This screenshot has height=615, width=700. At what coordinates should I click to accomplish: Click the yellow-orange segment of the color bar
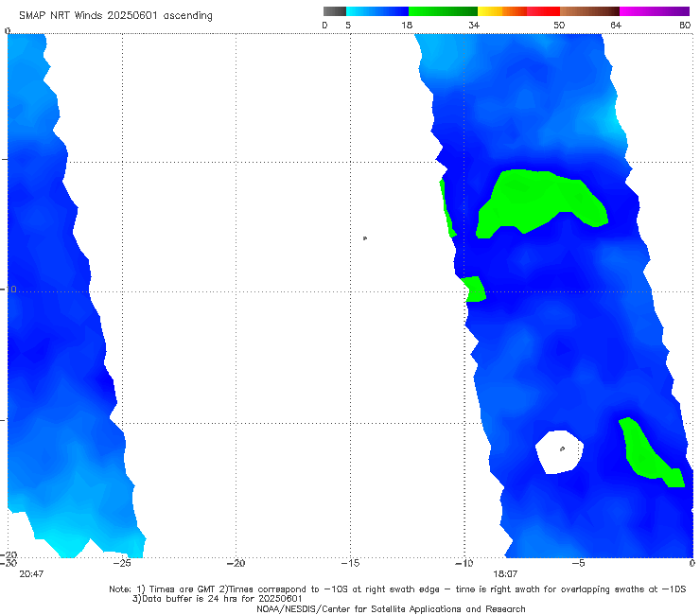[x=502, y=11]
